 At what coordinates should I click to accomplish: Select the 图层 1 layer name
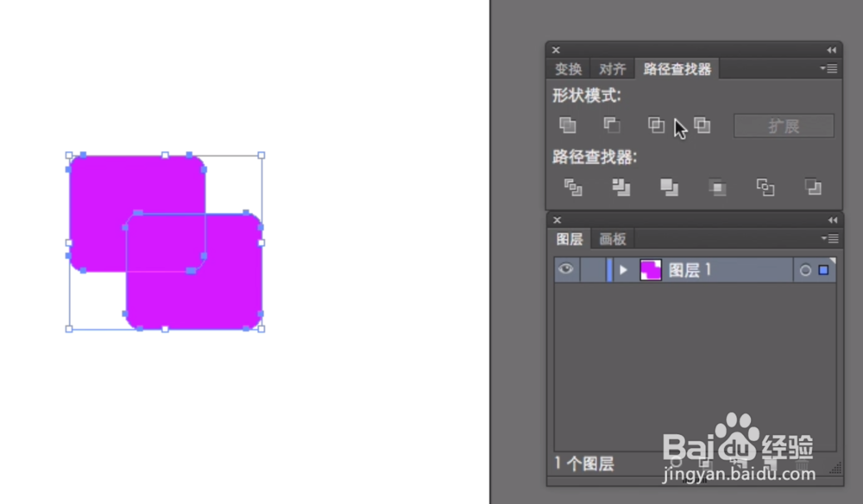pyautogui.click(x=690, y=270)
